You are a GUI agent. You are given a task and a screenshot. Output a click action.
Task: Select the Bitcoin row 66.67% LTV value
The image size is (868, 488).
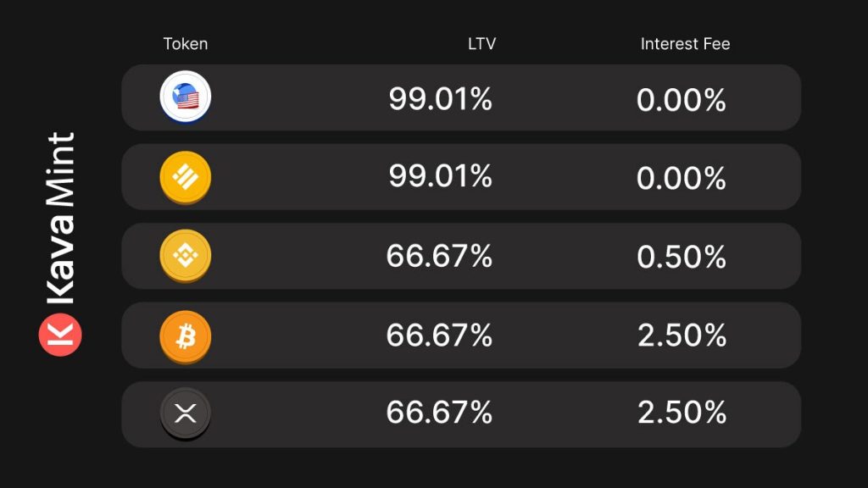click(x=439, y=335)
